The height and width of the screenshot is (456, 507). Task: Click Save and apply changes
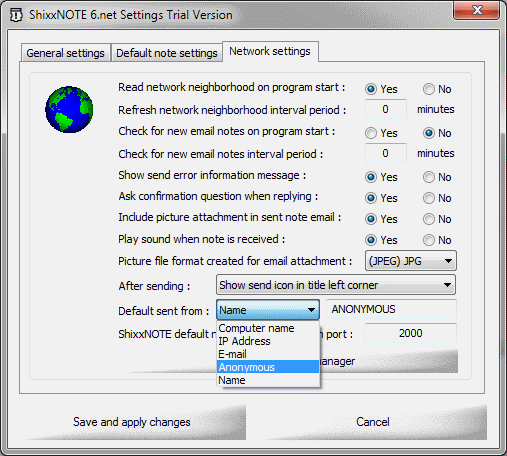[132, 422]
